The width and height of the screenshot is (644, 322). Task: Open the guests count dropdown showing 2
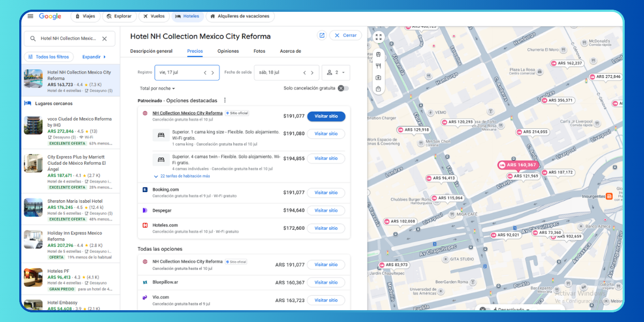pos(335,72)
